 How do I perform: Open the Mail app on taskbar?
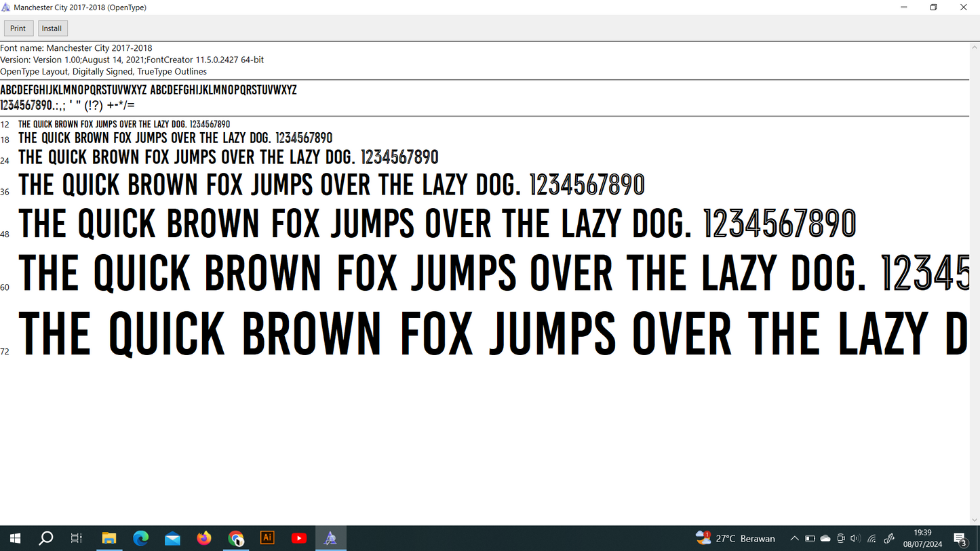tap(172, 538)
